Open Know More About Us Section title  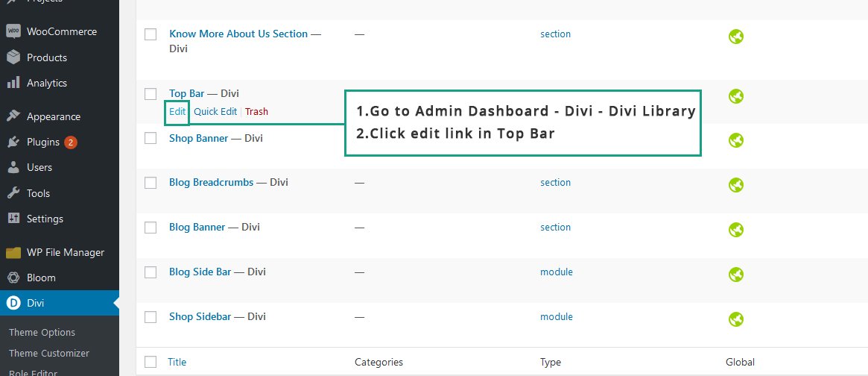pyautogui.click(x=238, y=34)
